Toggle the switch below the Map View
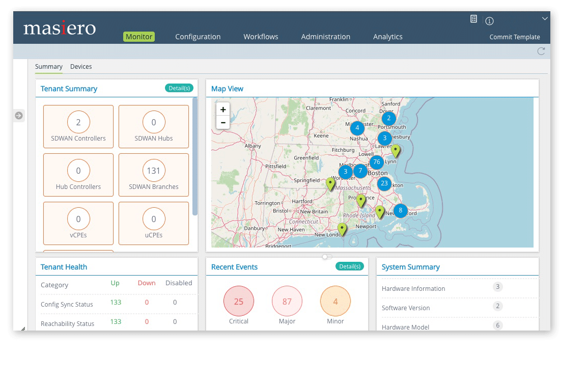This screenshot has width=588, height=382. (327, 257)
